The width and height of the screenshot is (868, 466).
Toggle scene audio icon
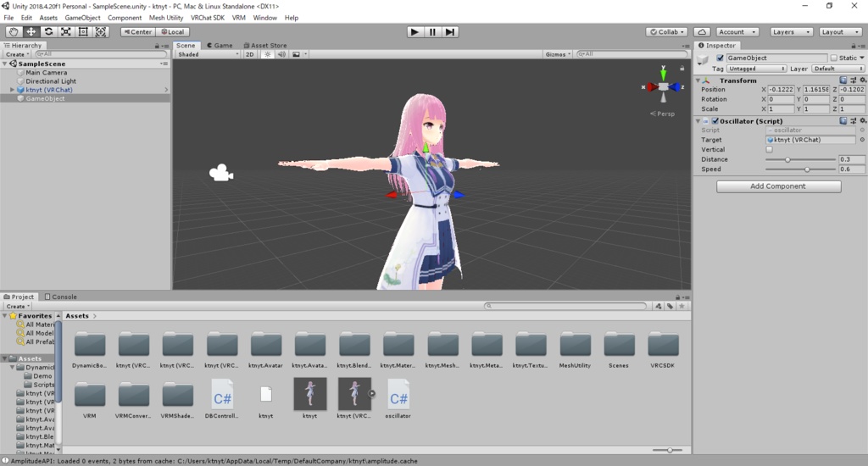tap(281, 54)
